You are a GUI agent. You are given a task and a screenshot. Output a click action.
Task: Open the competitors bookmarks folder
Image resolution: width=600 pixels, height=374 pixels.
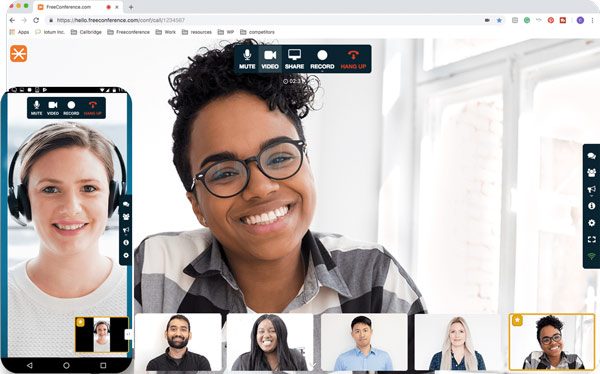(257, 32)
